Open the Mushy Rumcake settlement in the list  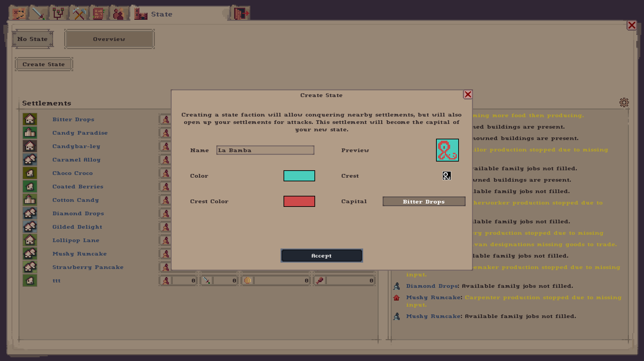[x=80, y=254]
